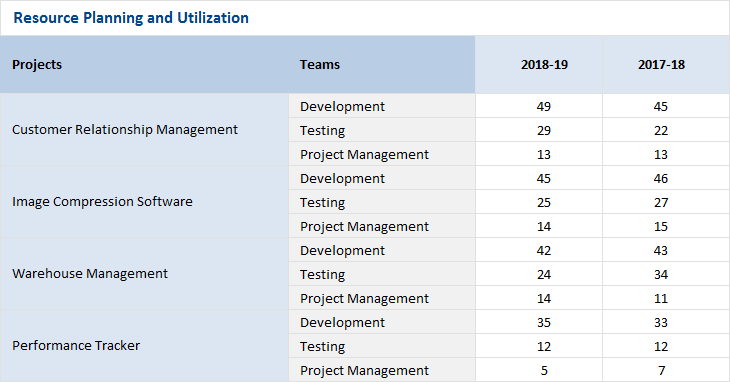Select the Image Compression Software cell
The image size is (730, 382).
(x=144, y=202)
